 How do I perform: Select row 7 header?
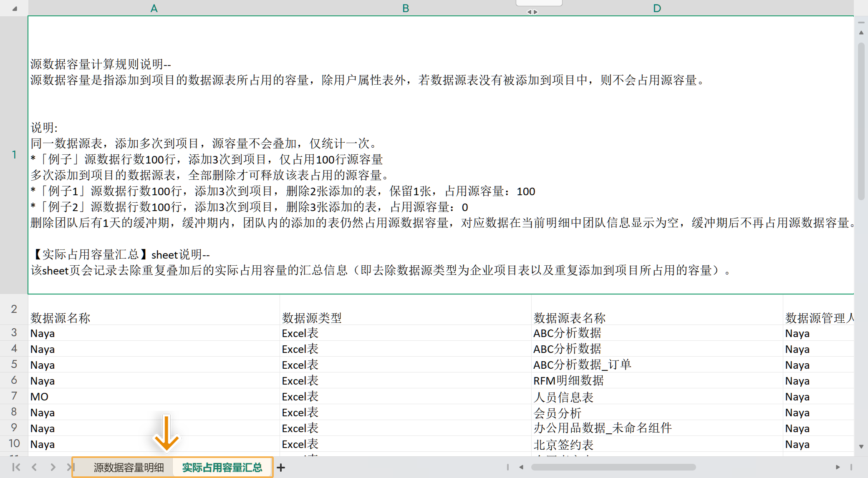pos(14,396)
